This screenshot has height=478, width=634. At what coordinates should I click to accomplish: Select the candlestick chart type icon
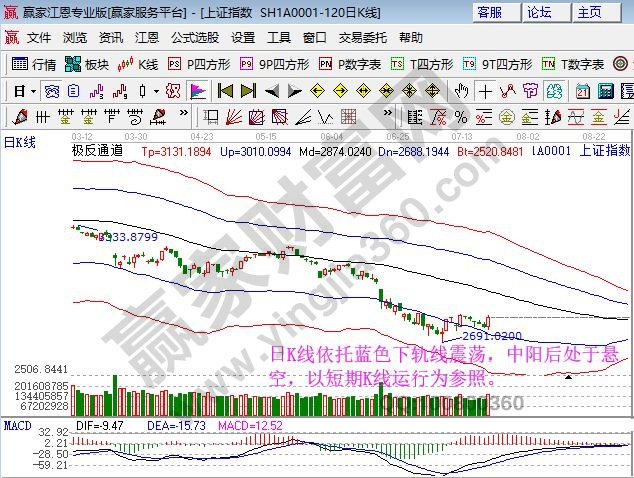pyautogui.click(x=142, y=91)
